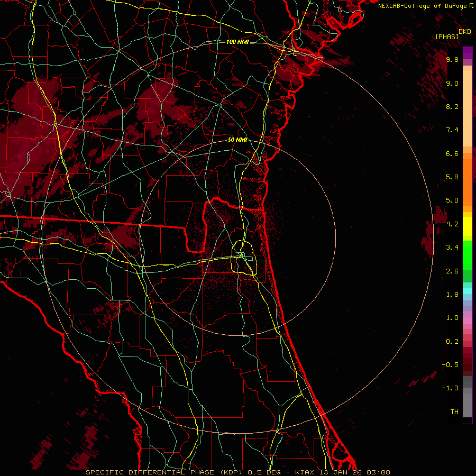Click the 0.2 scale value
The width and height of the screenshot is (476, 476).
coord(452,342)
